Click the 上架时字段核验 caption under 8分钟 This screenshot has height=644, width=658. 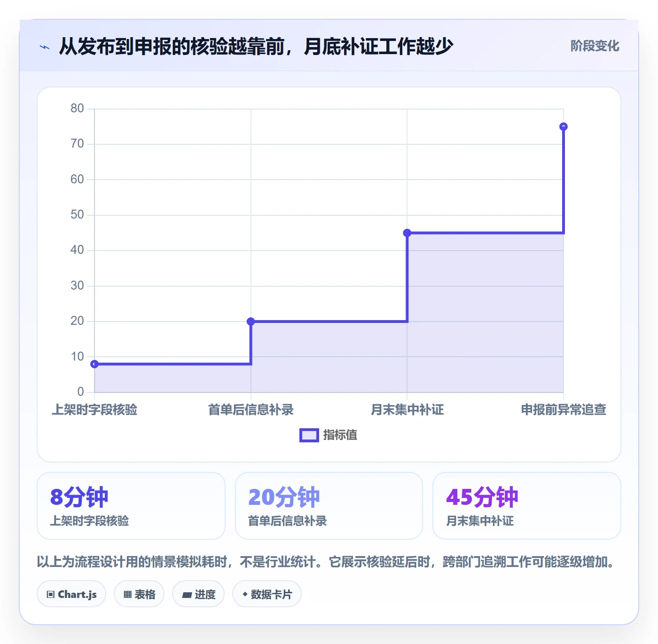pyautogui.click(x=90, y=521)
